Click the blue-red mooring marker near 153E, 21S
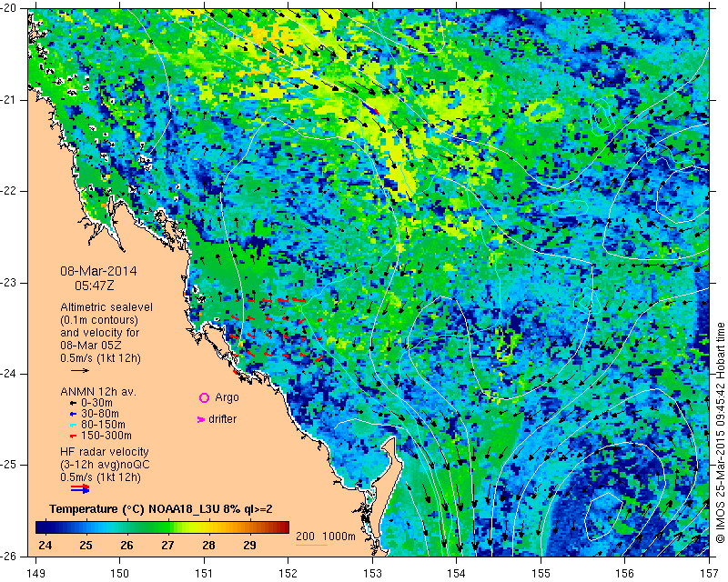Image resolution: width=728 pixels, height=582 pixels. click(372, 109)
